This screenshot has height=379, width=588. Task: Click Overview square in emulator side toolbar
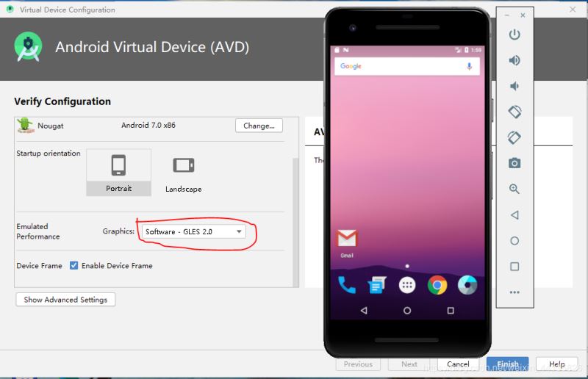514,267
